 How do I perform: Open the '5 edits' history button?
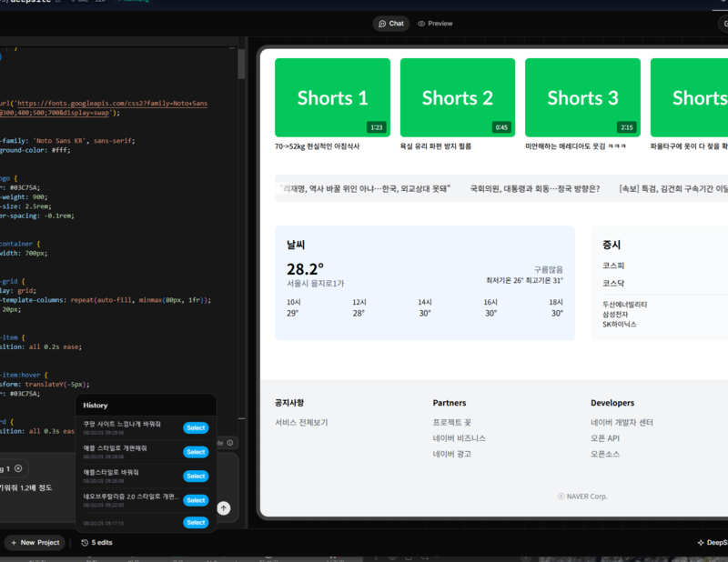tap(96, 543)
